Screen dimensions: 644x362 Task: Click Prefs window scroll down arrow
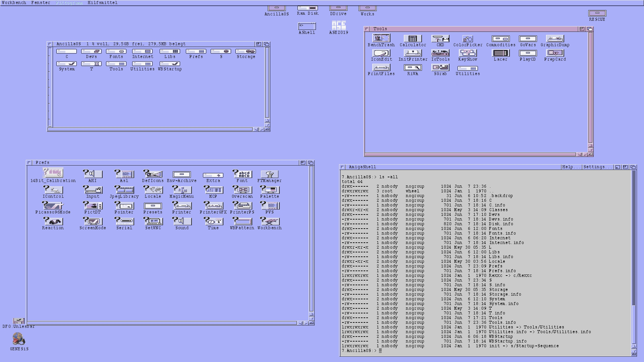coord(311,318)
